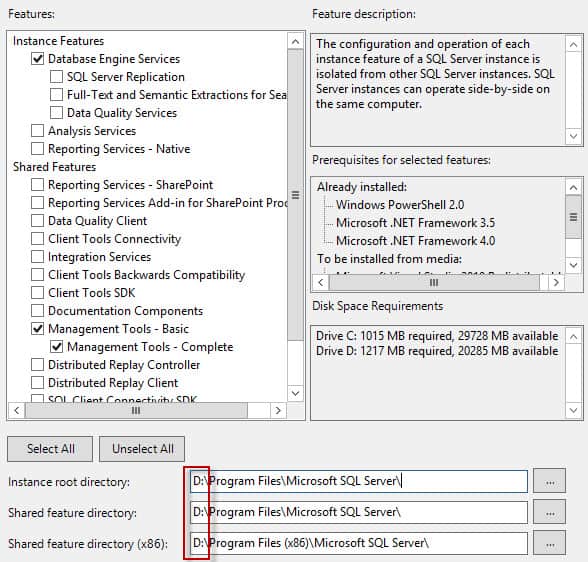
Task: Select Microsoft .NET Framework 4.0 item
Action: tap(416, 241)
